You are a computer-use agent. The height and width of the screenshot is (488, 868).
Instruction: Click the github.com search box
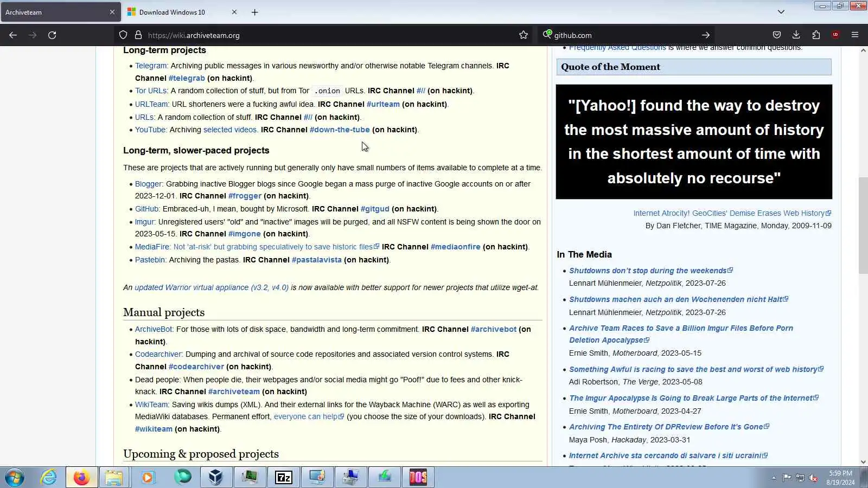[625, 35]
